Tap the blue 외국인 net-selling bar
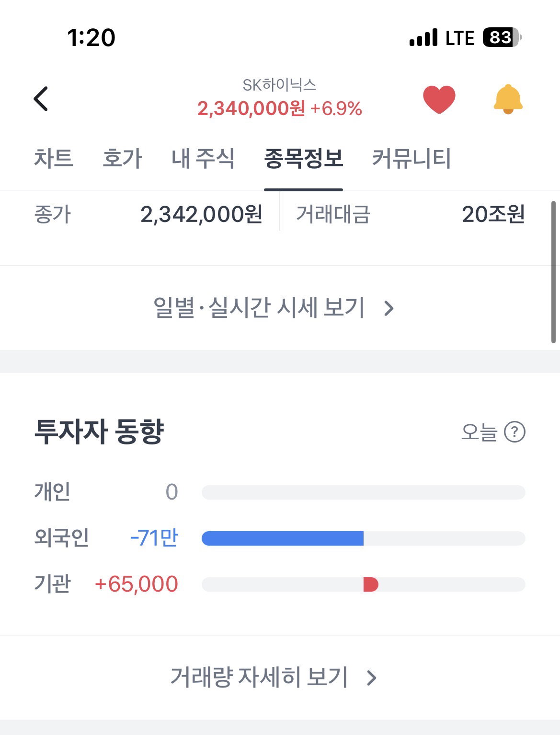The width and height of the screenshot is (560, 735). click(x=283, y=538)
